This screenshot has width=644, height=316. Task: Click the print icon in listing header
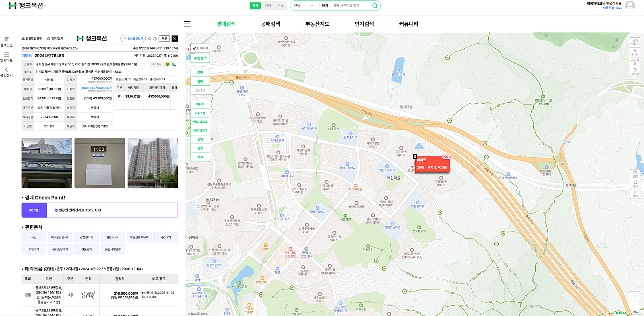155,39
